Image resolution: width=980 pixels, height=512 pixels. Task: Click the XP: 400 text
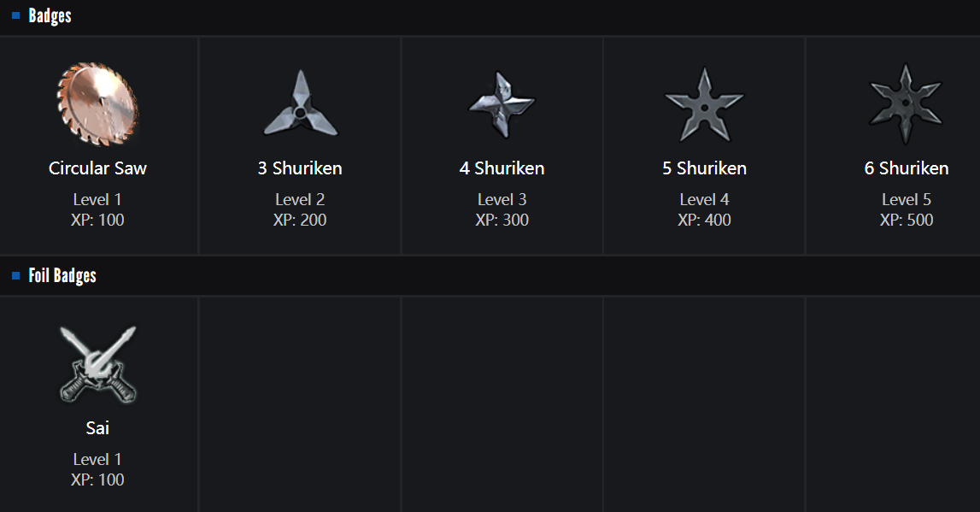click(x=704, y=221)
